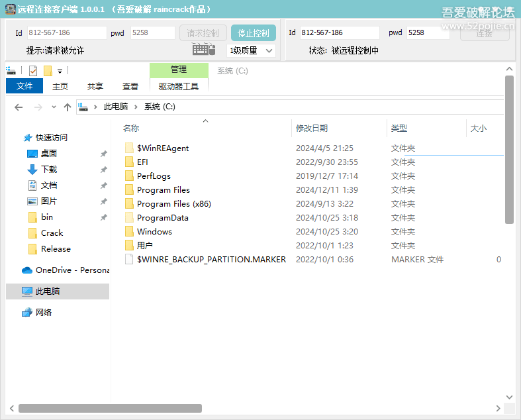Image resolution: width=521 pixels, height=420 pixels.
Task: Click the keyboard and mouse control icon
Action: [204, 50]
